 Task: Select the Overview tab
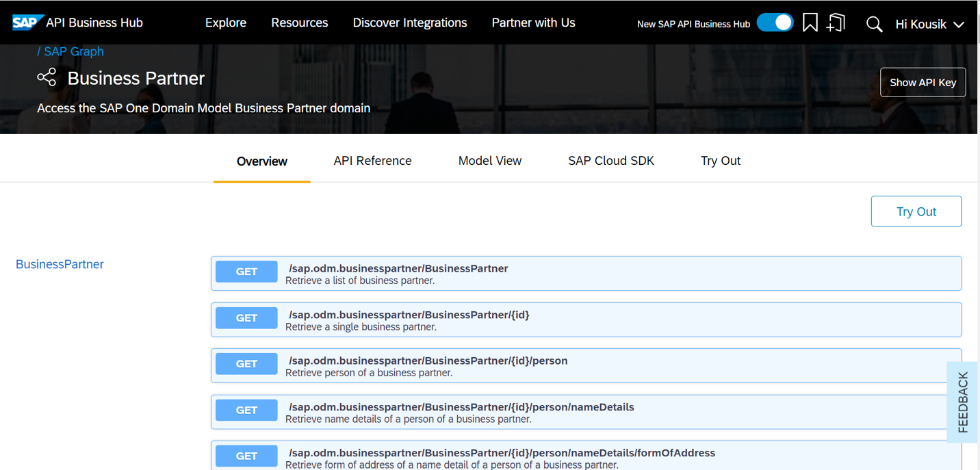[x=262, y=161]
